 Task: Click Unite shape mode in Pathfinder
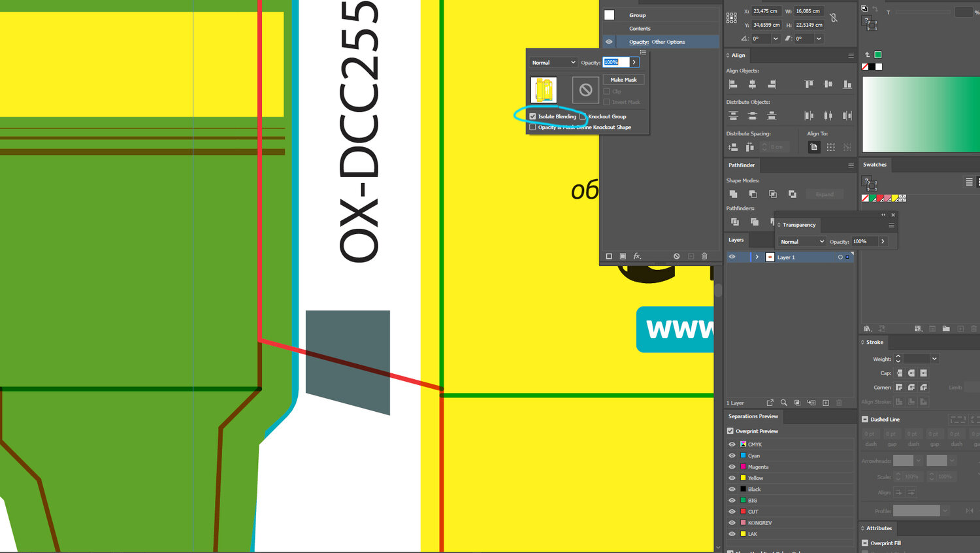coord(733,194)
